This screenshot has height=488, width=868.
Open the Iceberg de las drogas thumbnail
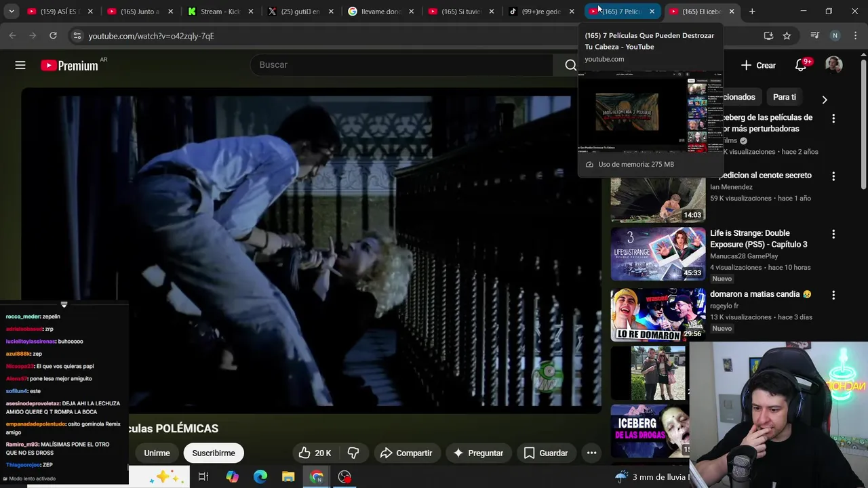[x=650, y=430]
